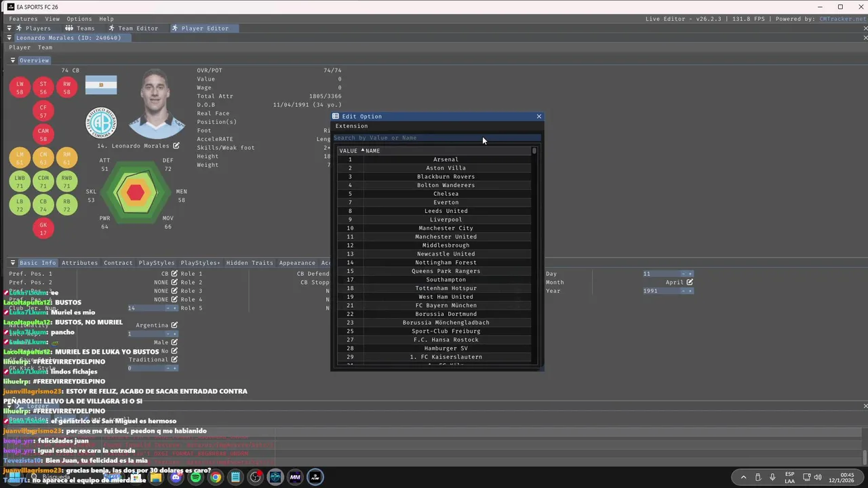Click the CDM 71 position circle

coord(43,182)
